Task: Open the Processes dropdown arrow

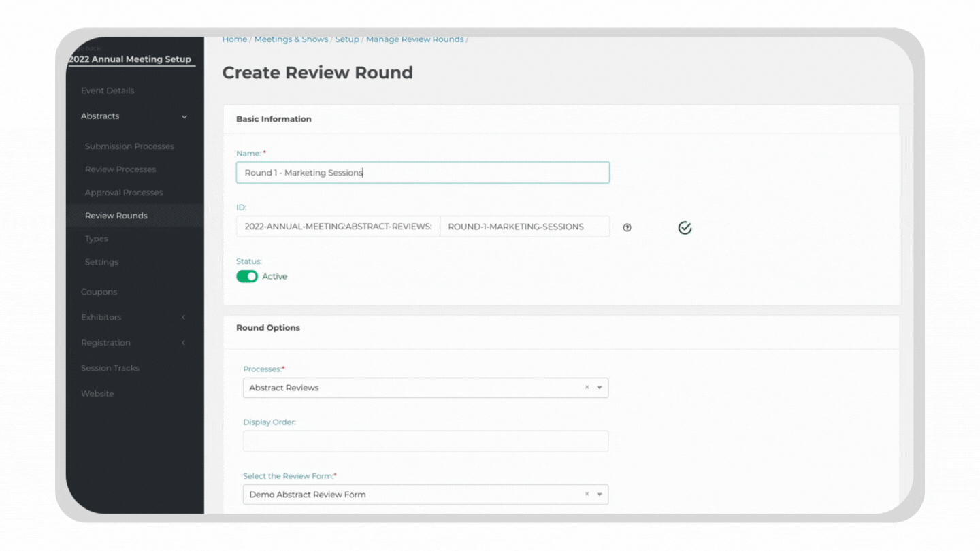Action: [x=600, y=388]
